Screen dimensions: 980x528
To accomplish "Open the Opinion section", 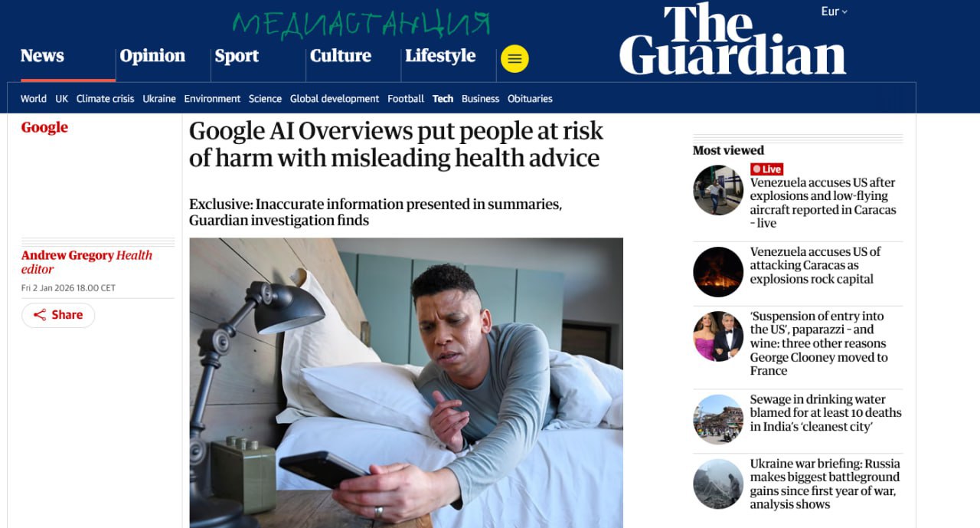I will tap(152, 56).
